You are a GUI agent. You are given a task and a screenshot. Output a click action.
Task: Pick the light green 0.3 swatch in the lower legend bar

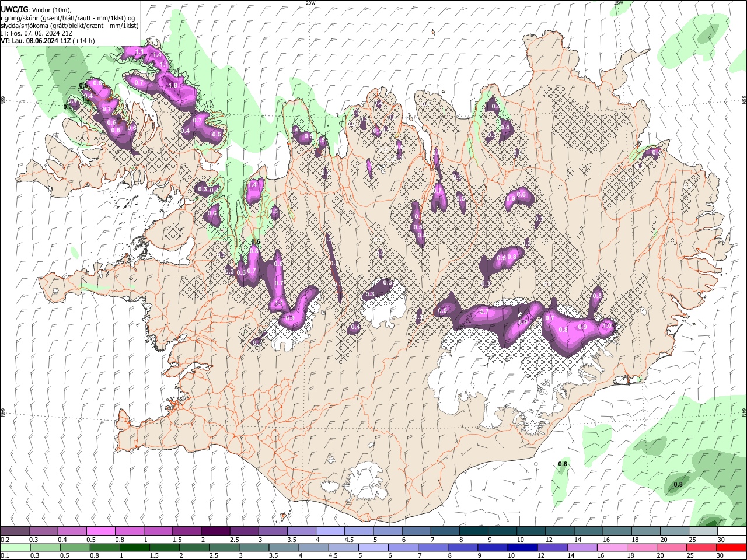point(45,547)
